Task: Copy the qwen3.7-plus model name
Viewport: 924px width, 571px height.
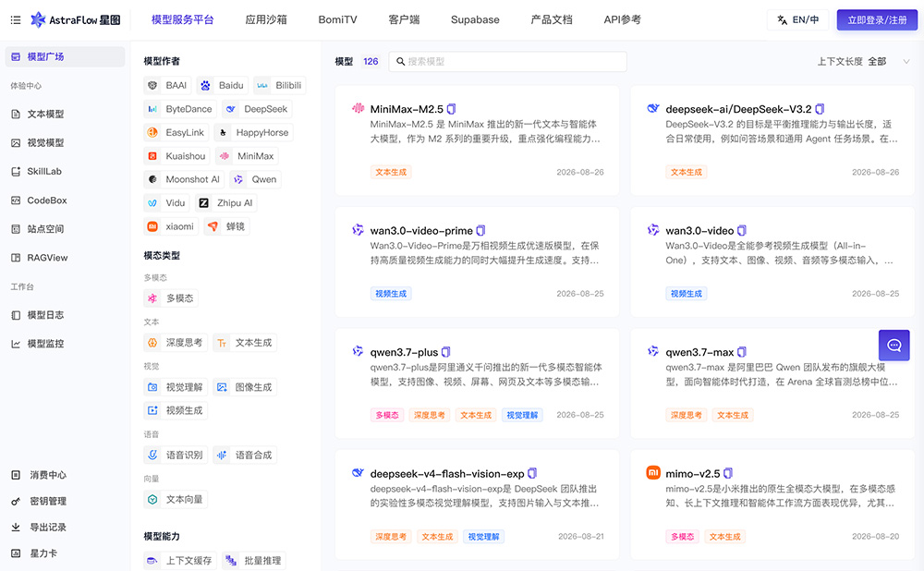Action: [446, 352]
